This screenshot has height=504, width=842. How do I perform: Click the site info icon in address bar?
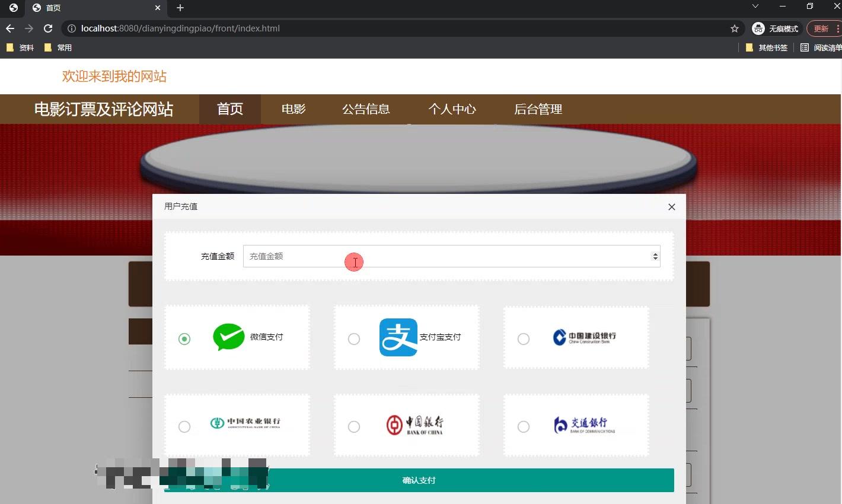pyautogui.click(x=72, y=28)
